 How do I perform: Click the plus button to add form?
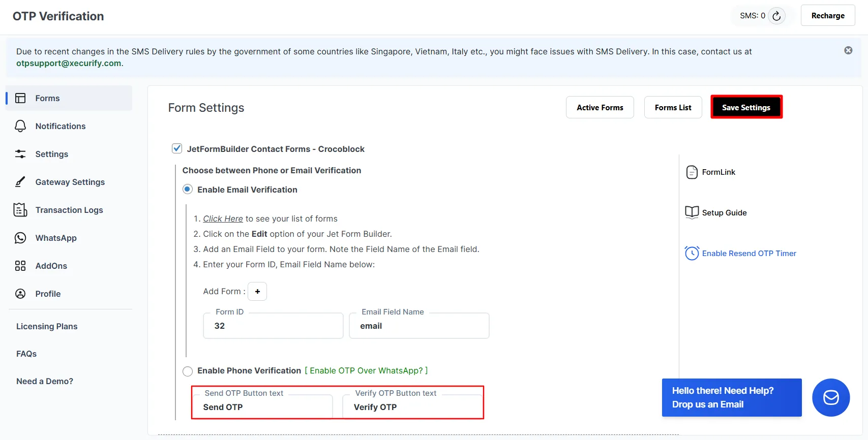tap(257, 291)
